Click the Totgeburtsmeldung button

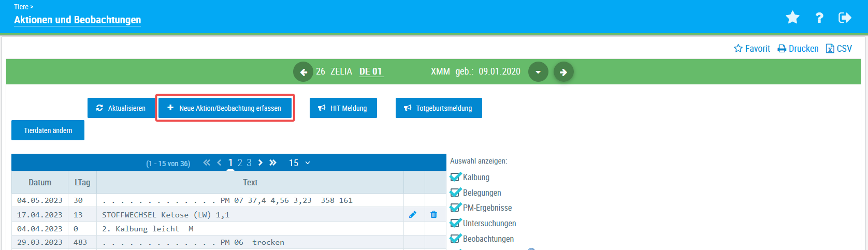(439, 108)
